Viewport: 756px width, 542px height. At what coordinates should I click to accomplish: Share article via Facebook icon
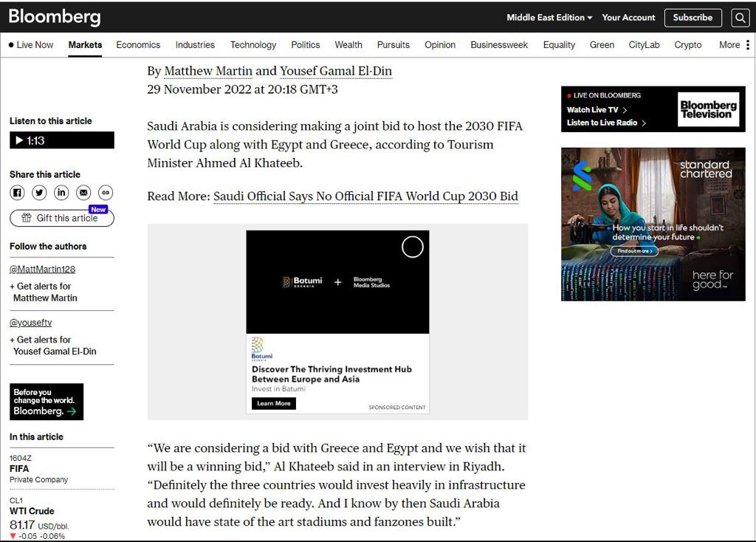pos(18,193)
